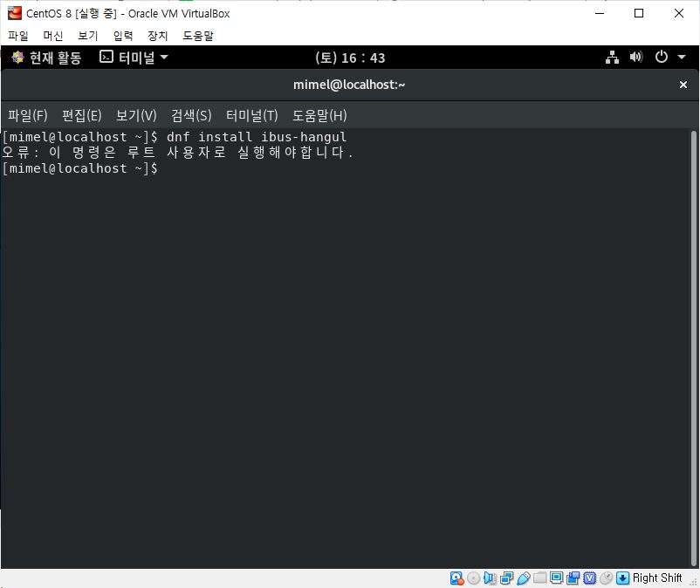Click the 'dnf install ibus-hangul' command text
The width and height of the screenshot is (700, 588).
[x=257, y=137]
